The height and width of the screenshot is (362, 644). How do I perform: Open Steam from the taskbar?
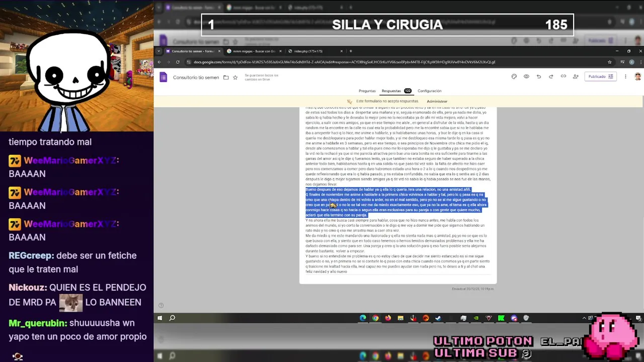tap(438, 318)
